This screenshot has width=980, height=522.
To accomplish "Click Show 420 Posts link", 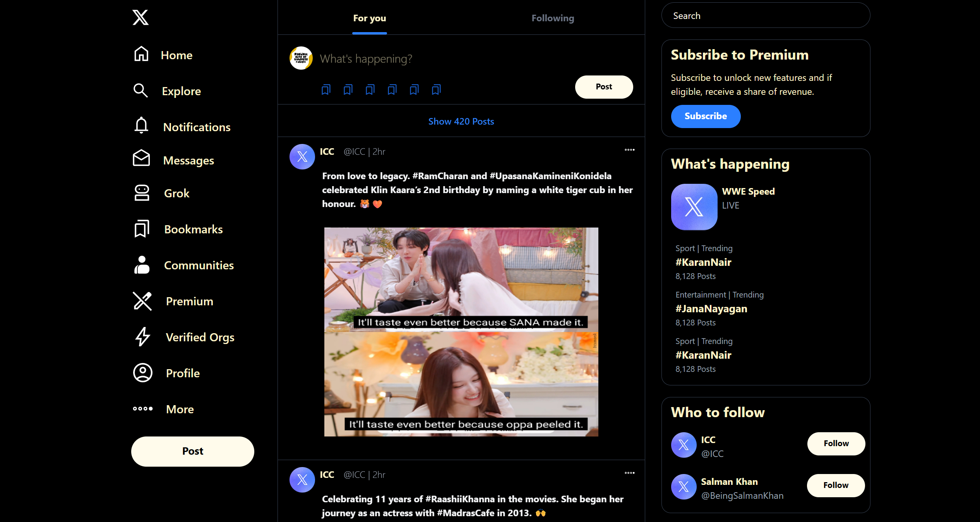I will pos(461,122).
